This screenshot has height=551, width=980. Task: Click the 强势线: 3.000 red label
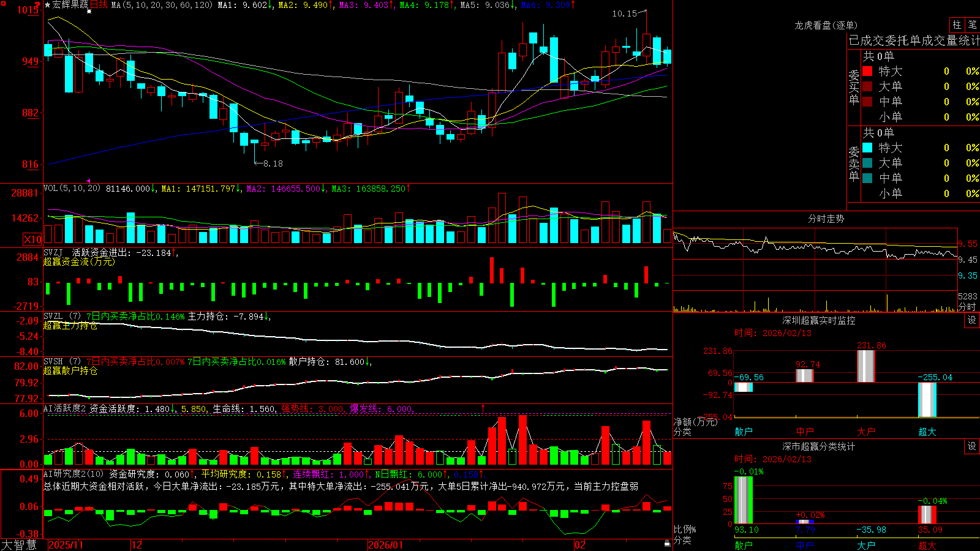pyautogui.click(x=313, y=408)
